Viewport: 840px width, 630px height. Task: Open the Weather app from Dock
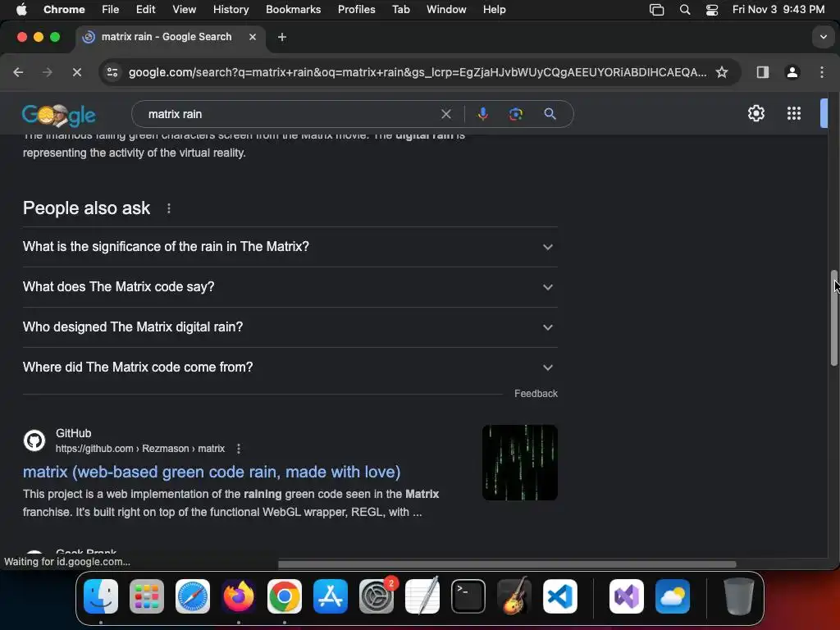point(673,596)
